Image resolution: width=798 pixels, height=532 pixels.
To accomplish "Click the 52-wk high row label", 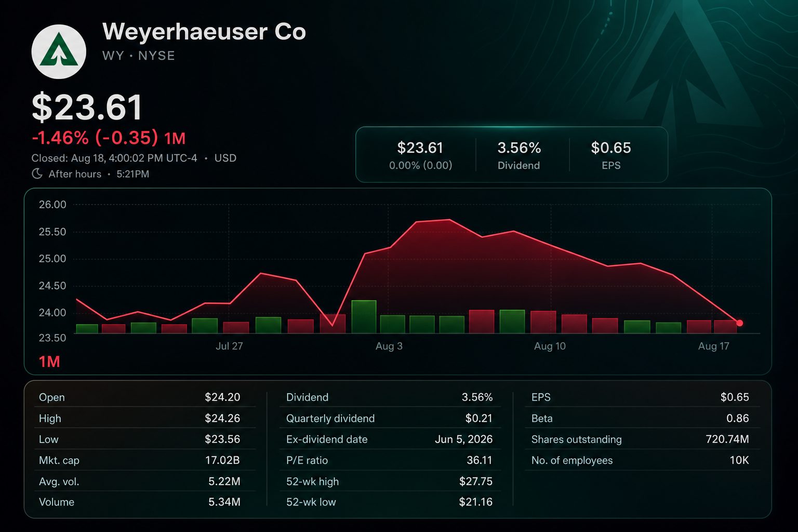I will [x=312, y=482].
